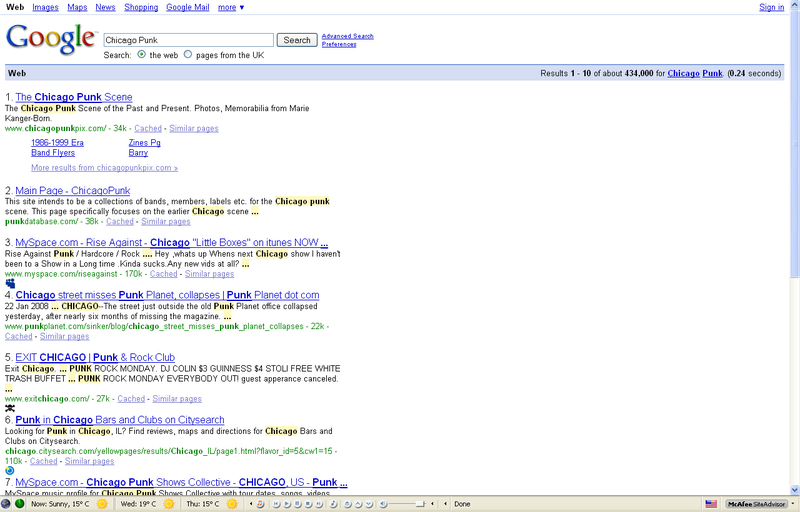This screenshot has height=512, width=800.
Task: Open the Advanced Search link
Action: 347,36
